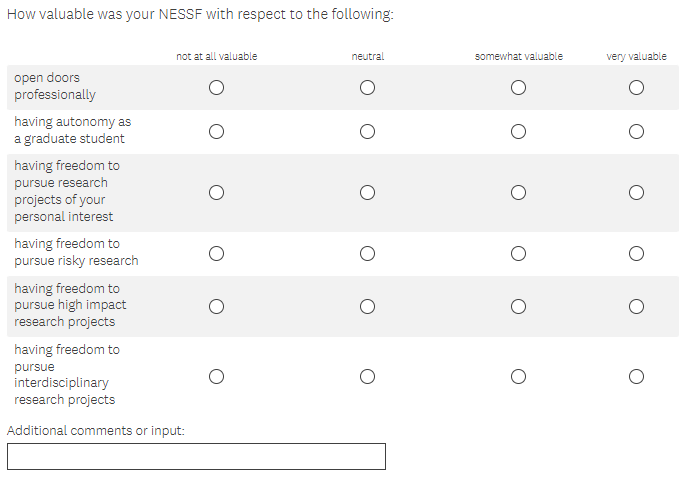Select 'very valuable' for open doors professionally

tap(636, 87)
